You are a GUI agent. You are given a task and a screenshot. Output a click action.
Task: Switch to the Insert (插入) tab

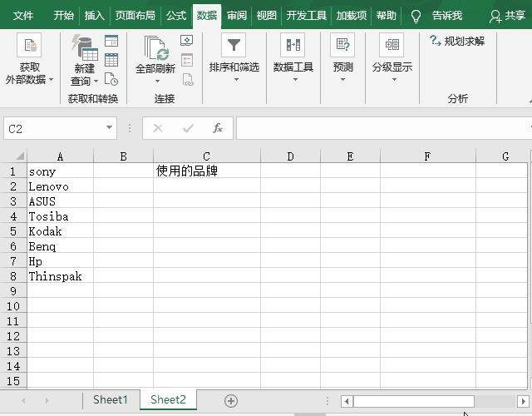94,16
